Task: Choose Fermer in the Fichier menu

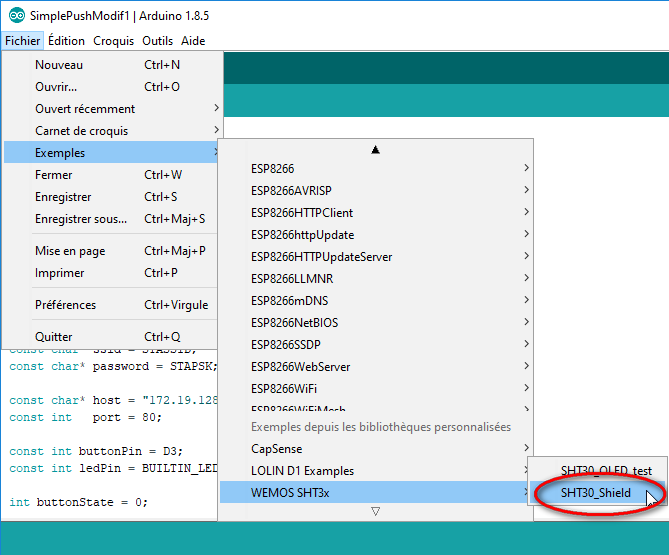Action: [x=111, y=175]
